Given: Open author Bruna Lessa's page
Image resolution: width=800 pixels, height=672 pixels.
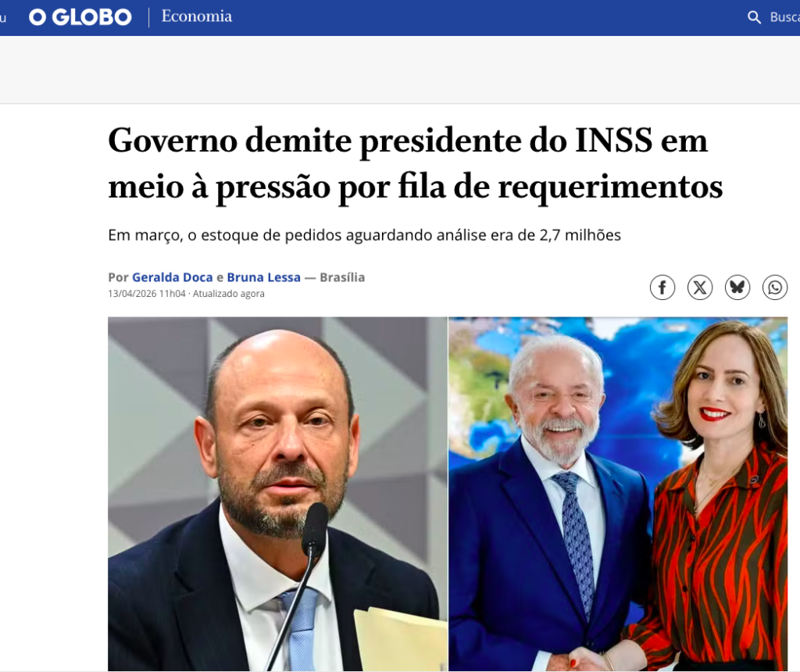Looking at the screenshot, I should pos(264,277).
